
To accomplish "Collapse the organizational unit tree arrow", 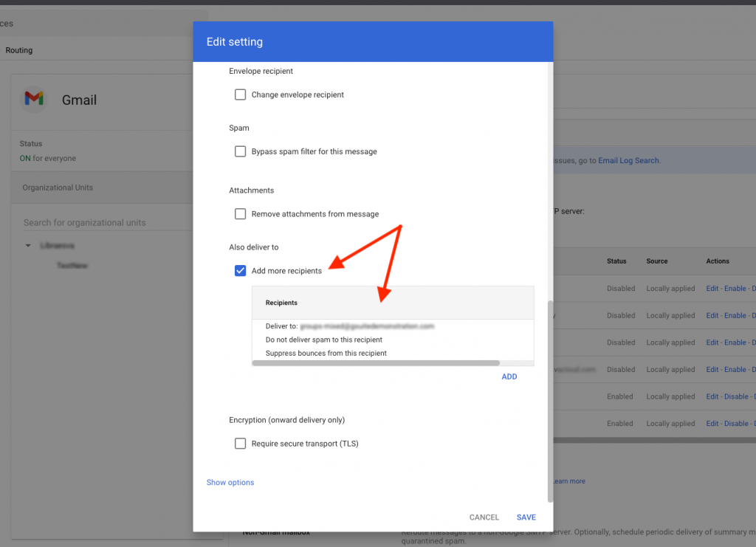I will pos(28,245).
